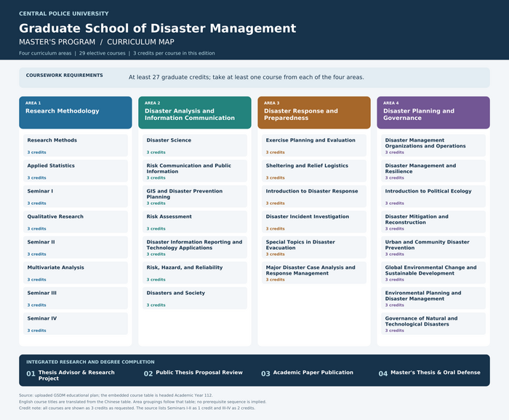Open Exercise Planning and Evaluation card

314,145
